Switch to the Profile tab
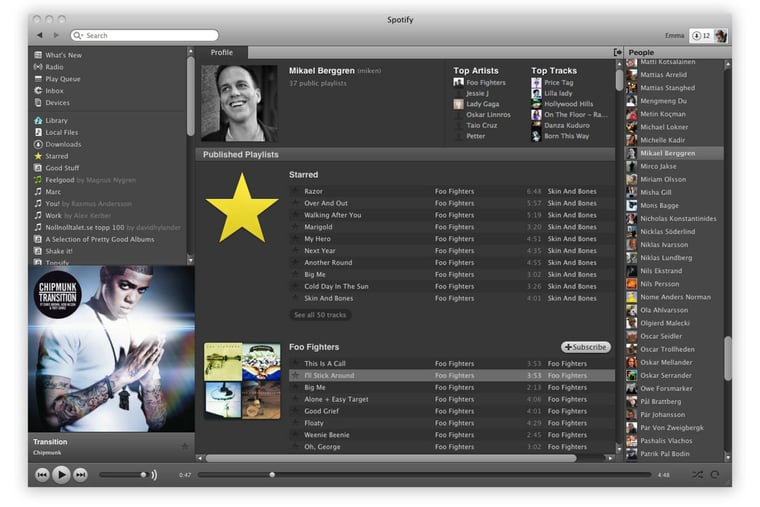This screenshot has height=507, width=760. 221,52
